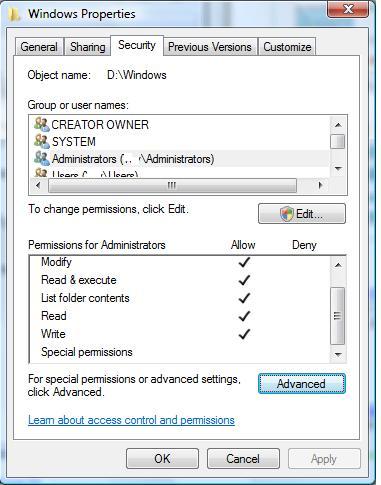Image resolution: width=381 pixels, height=485 pixels.
Task: Switch to the Customize tab
Action: click(287, 47)
